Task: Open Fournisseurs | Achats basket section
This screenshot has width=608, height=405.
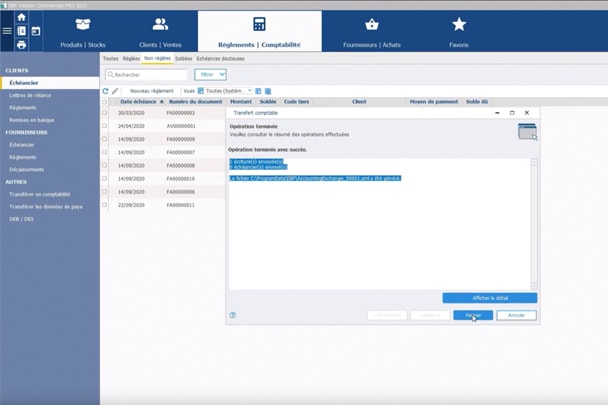Action: (371, 30)
